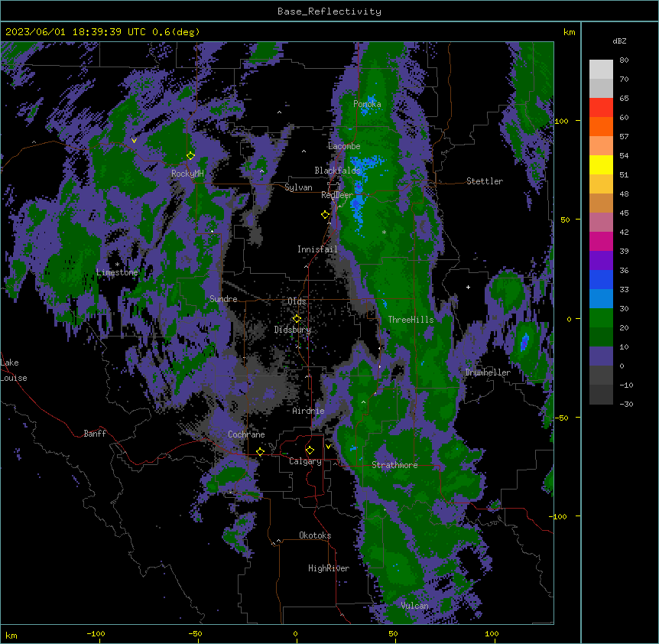Image resolution: width=659 pixels, height=644 pixels.
Task: Pick the purple 36-39 dBZ legend swatch
Action: [601, 261]
